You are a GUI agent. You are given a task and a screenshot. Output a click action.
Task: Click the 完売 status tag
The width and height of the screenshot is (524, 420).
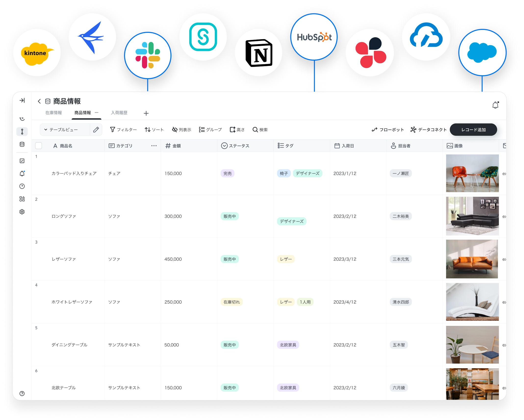coord(227,173)
